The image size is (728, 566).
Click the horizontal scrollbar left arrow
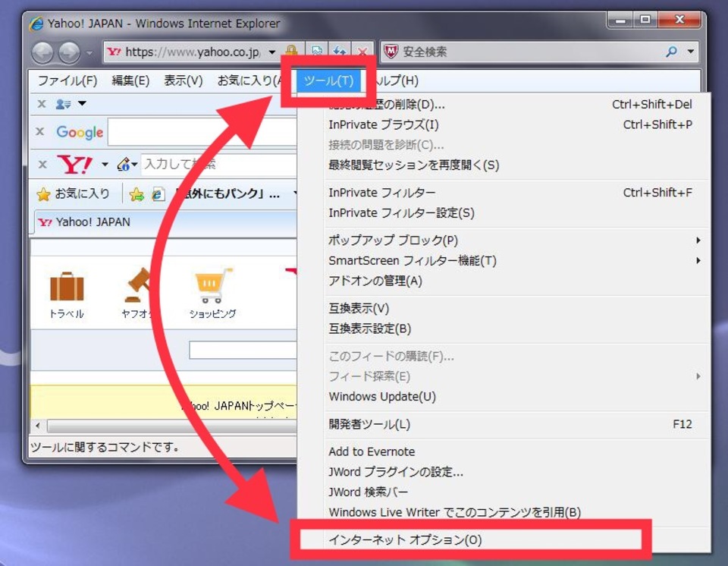click(x=38, y=426)
